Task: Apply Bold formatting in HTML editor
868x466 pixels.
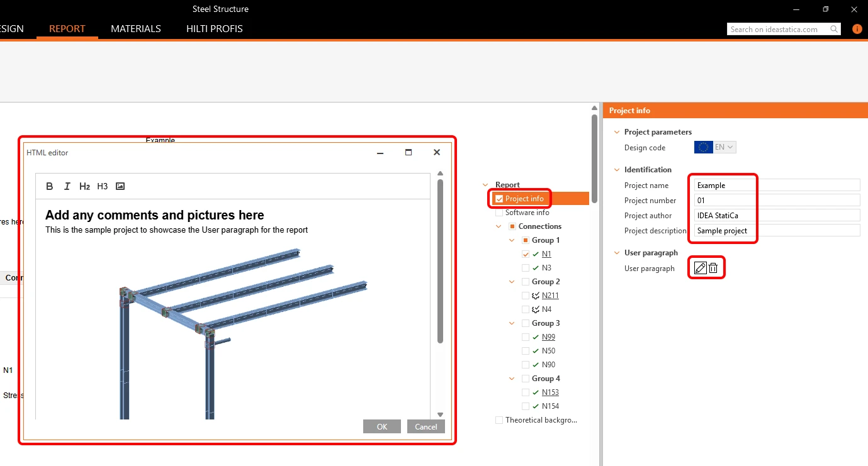Action: 50,186
